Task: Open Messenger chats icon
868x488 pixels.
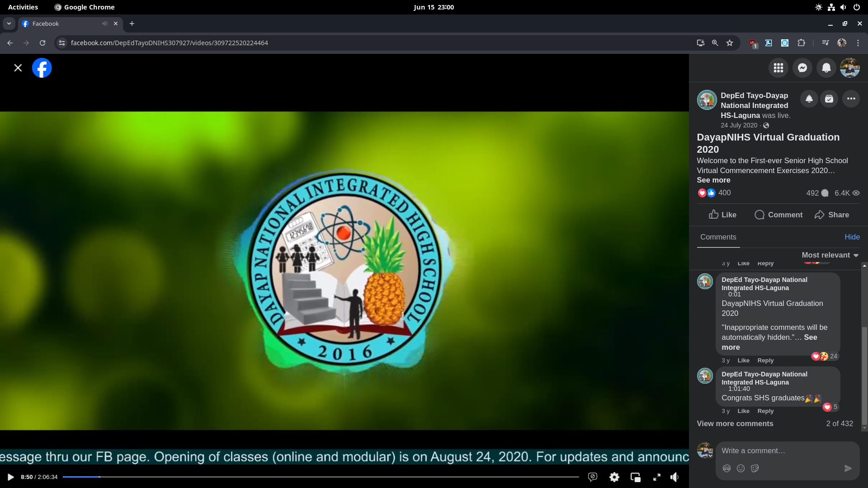Action: [x=802, y=68]
